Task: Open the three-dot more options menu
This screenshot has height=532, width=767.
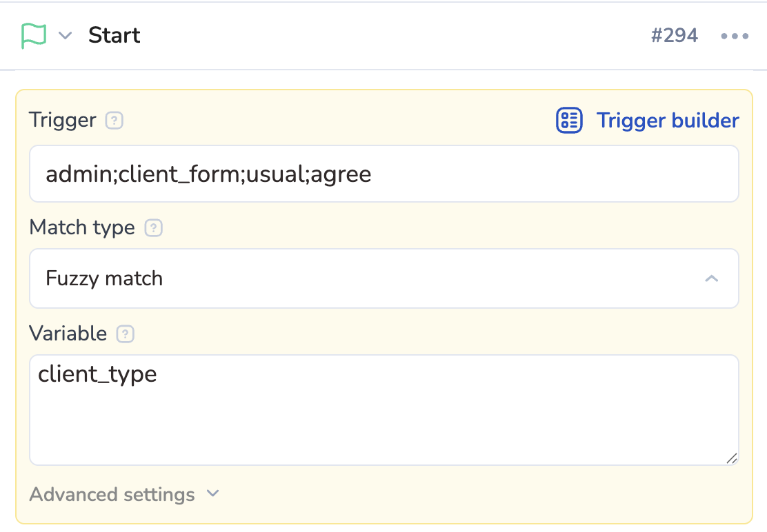Action: click(x=735, y=36)
